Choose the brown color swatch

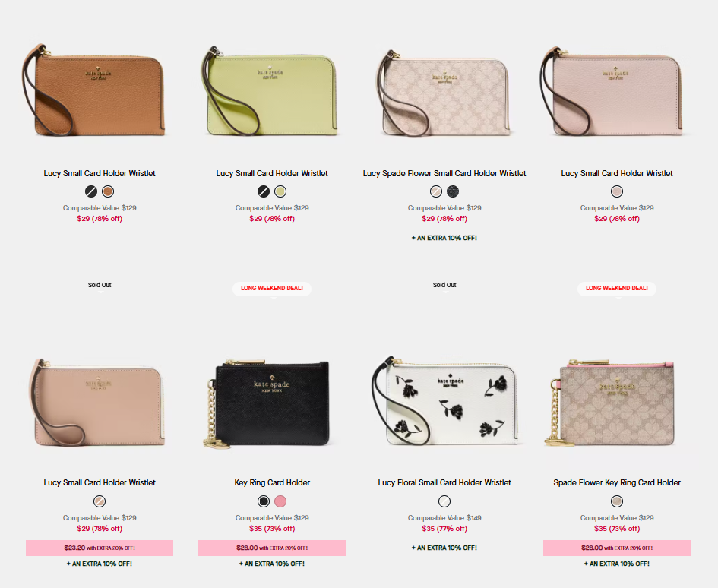click(108, 191)
